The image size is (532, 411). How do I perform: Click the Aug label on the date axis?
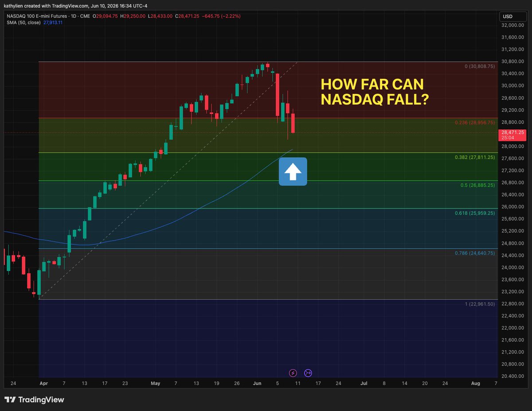click(x=475, y=383)
